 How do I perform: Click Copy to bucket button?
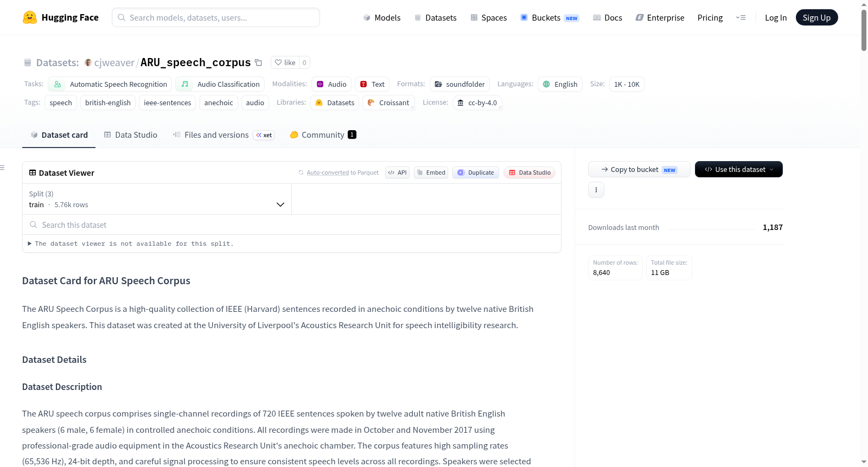tap(639, 169)
